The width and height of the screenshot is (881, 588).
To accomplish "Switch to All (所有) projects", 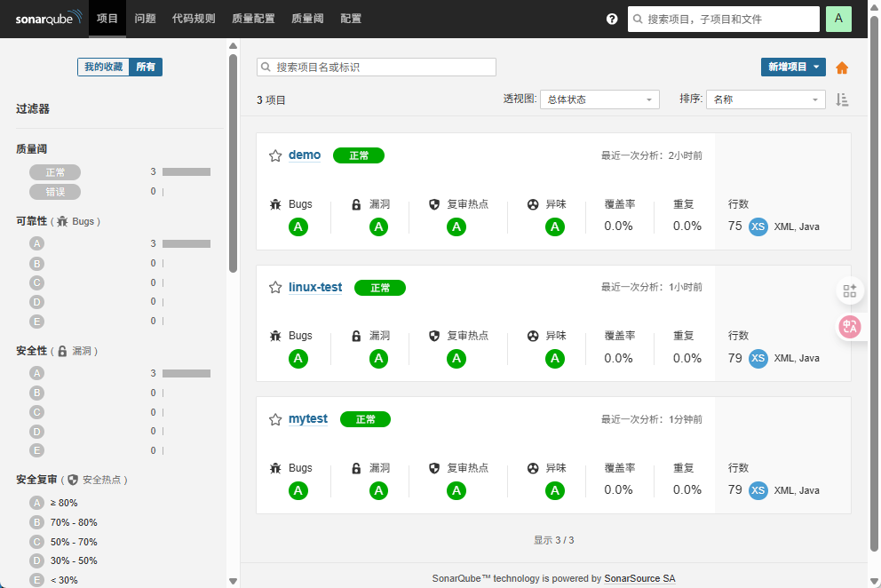I will 146,67.
